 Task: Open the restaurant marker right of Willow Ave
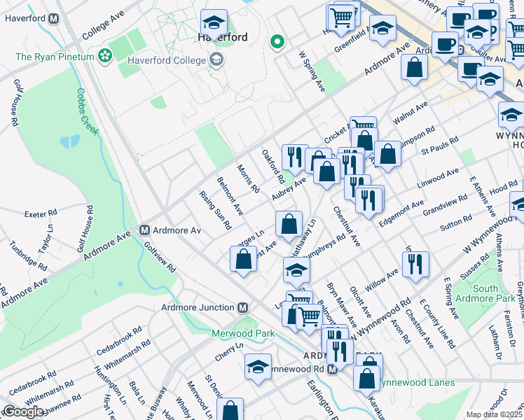[x=415, y=265]
